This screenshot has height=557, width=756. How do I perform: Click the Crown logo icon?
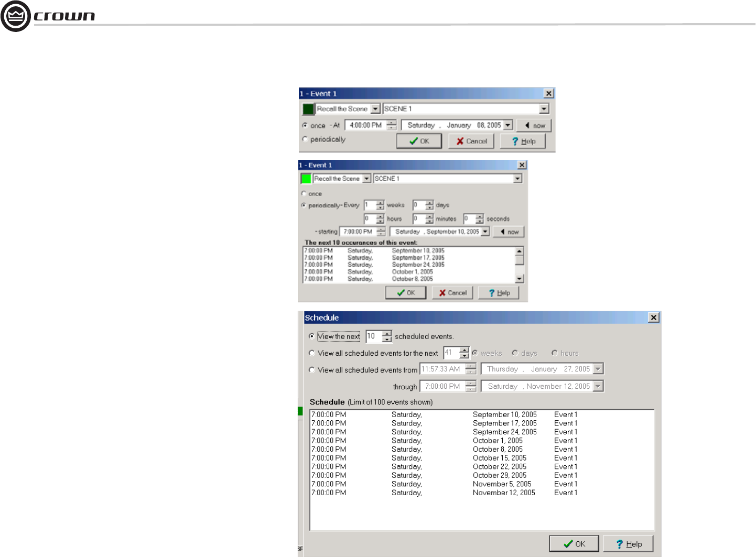tap(16, 16)
